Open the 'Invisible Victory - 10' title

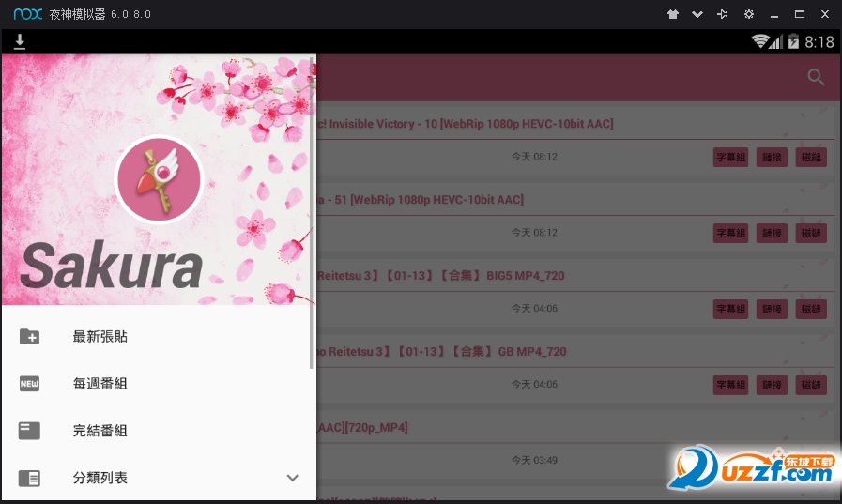(465, 124)
